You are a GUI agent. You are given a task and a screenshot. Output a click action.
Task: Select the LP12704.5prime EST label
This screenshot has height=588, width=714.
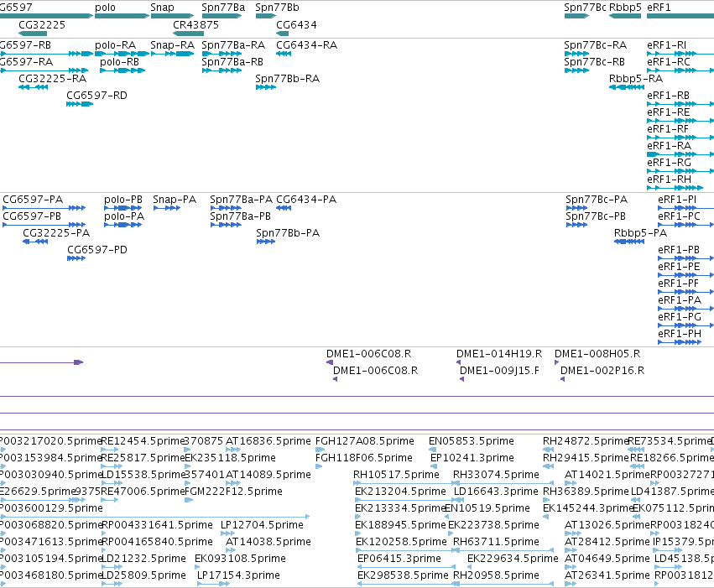pyautogui.click(x=262, y=525)
